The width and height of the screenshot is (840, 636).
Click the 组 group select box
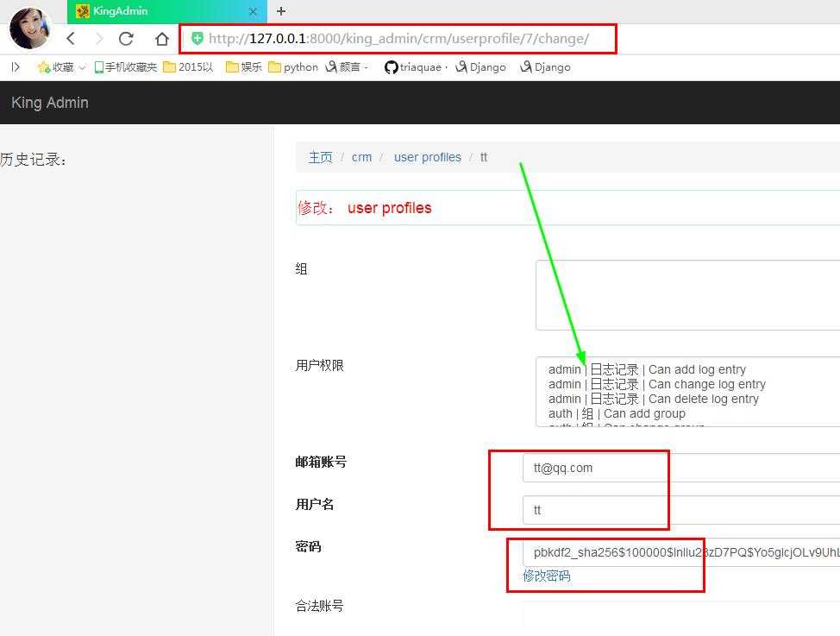click(x=688, y=295)
